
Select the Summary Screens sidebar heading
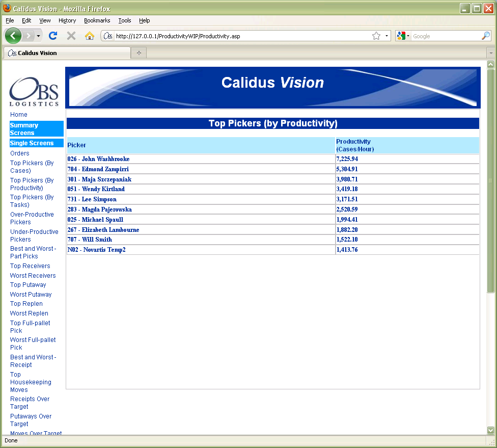tap(37, 129)
